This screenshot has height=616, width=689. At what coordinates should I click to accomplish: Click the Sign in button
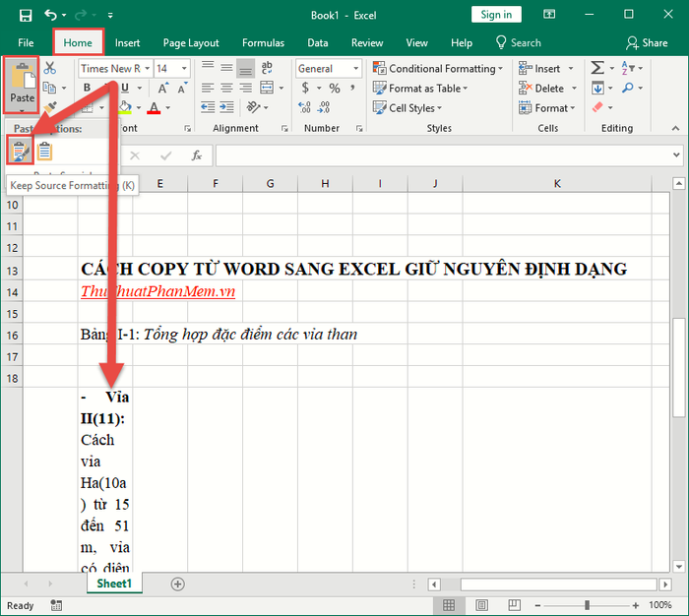(x=496, y=15)
